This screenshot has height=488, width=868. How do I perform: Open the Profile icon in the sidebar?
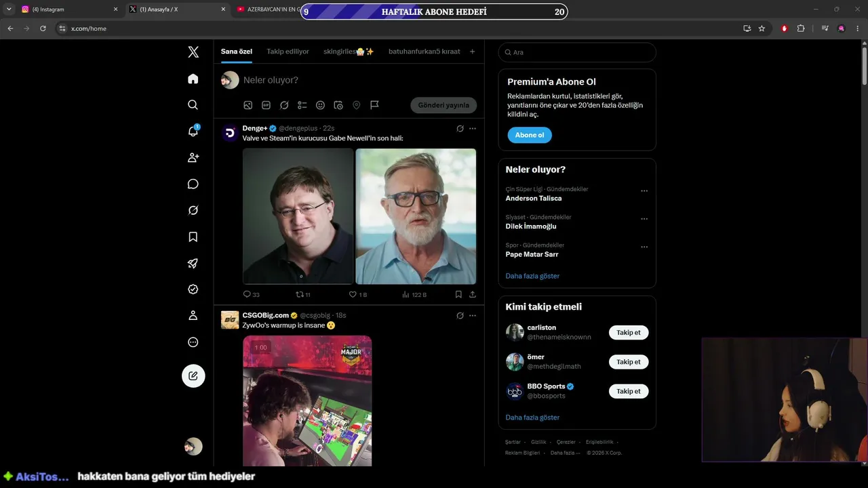tap(193, 316)
